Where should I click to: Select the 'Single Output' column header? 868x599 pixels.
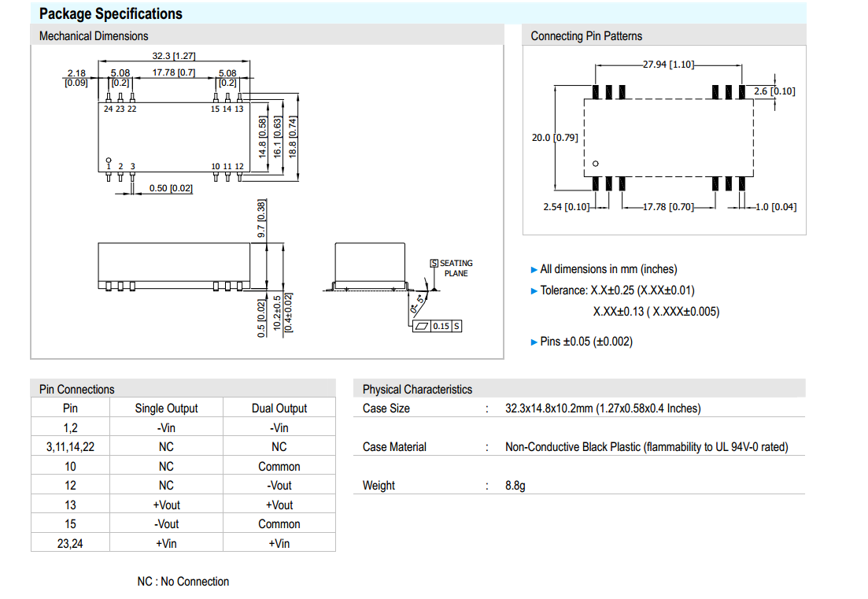point(166,408)
